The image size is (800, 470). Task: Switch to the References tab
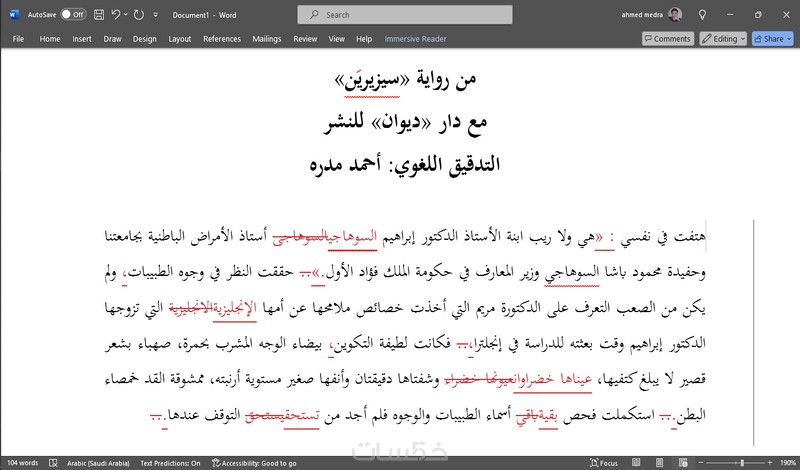[222, 39]
